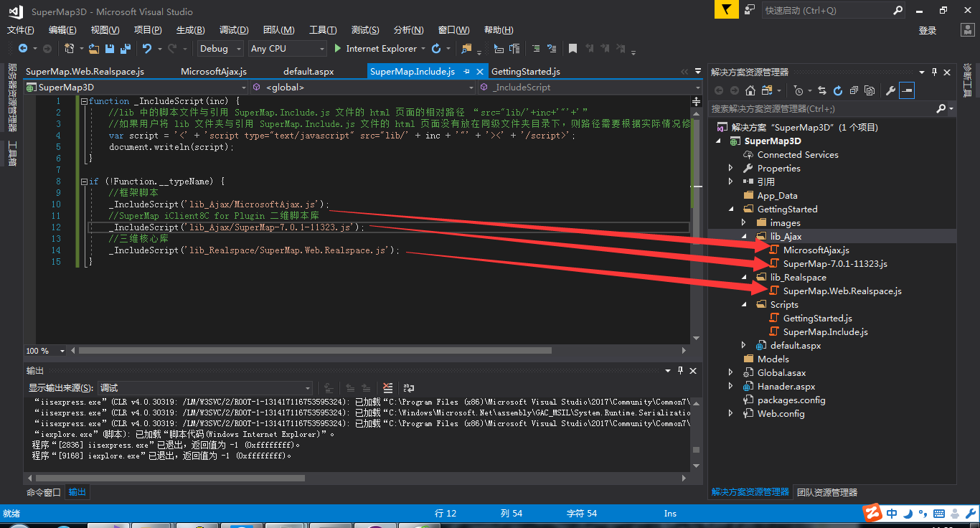The width and height of the screenshot is (980, 528).
Task: Click the feedback flag icon in the title bar
Action: click(726, 10)
